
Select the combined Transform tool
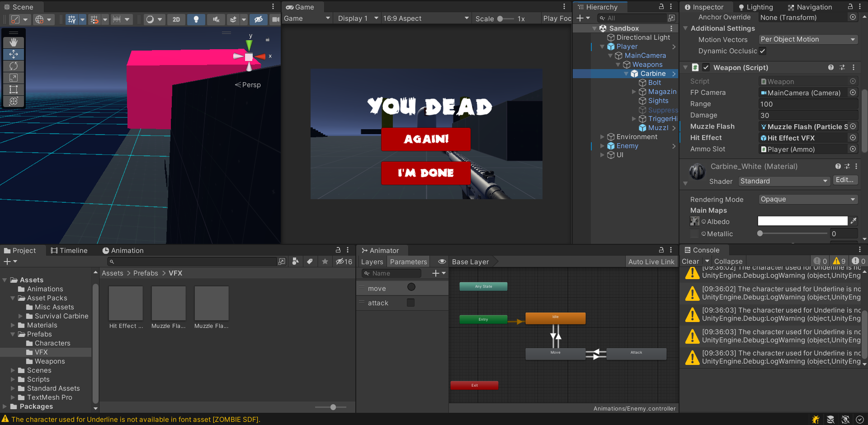tap(14, 101)
